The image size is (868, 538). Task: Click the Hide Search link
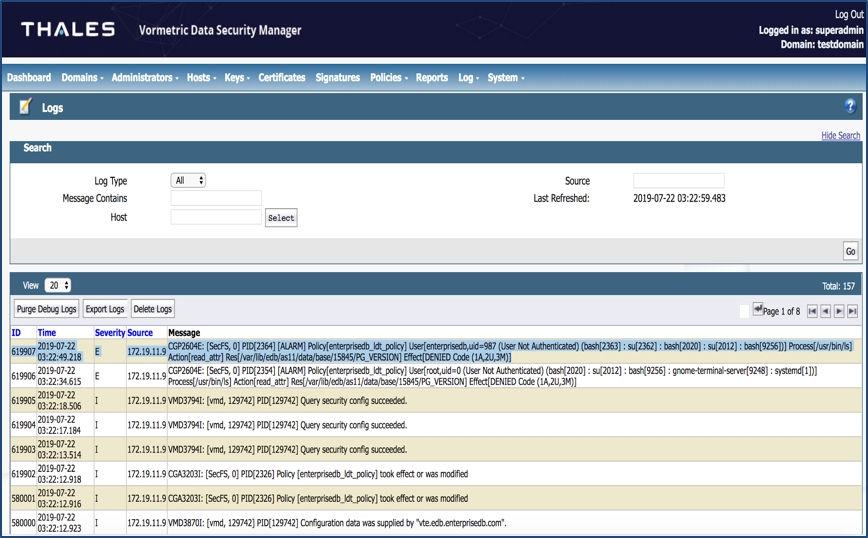840,136
